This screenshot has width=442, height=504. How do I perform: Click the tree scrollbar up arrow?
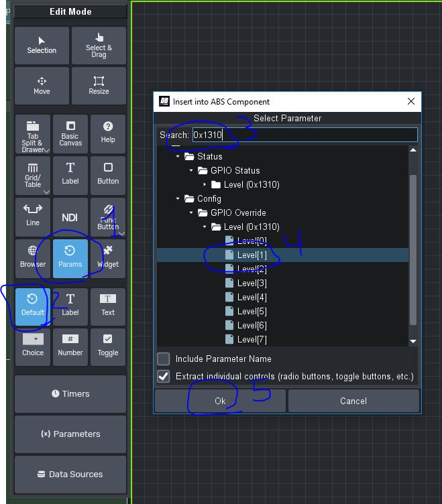click(x=413, y=150)
